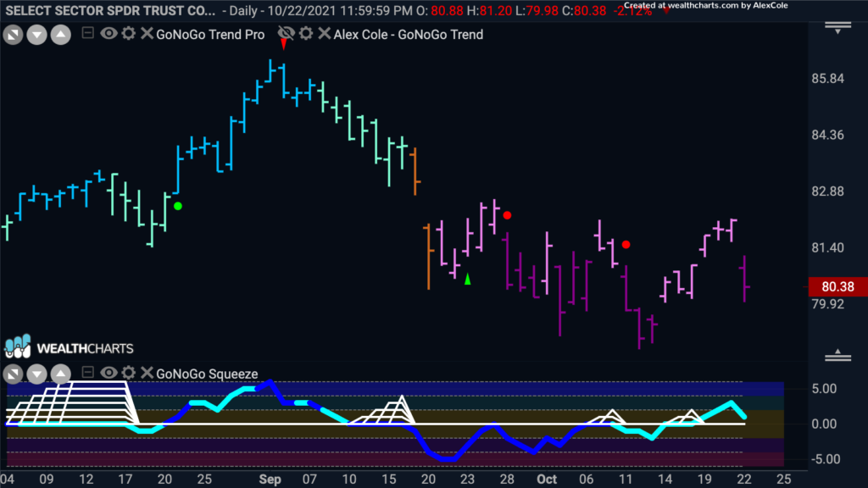Open GoNoGo Squeeze settings gear
Viewport: 868px width, 488px height.
tap(129, 373)
